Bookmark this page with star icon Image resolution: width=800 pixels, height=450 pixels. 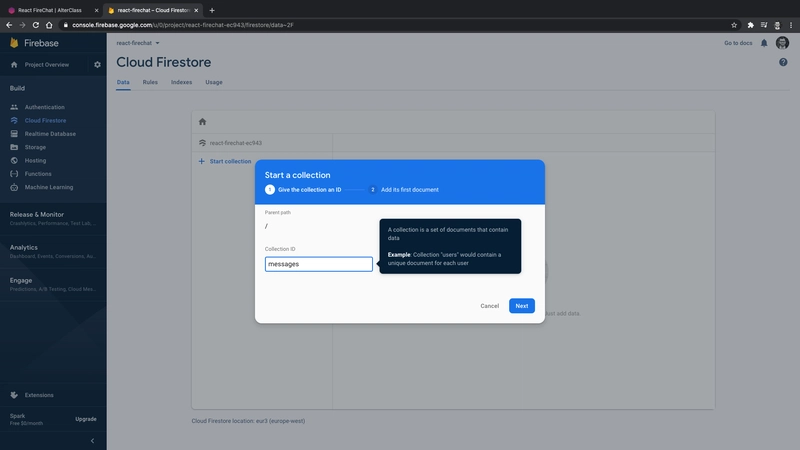[x=734, y=25]
